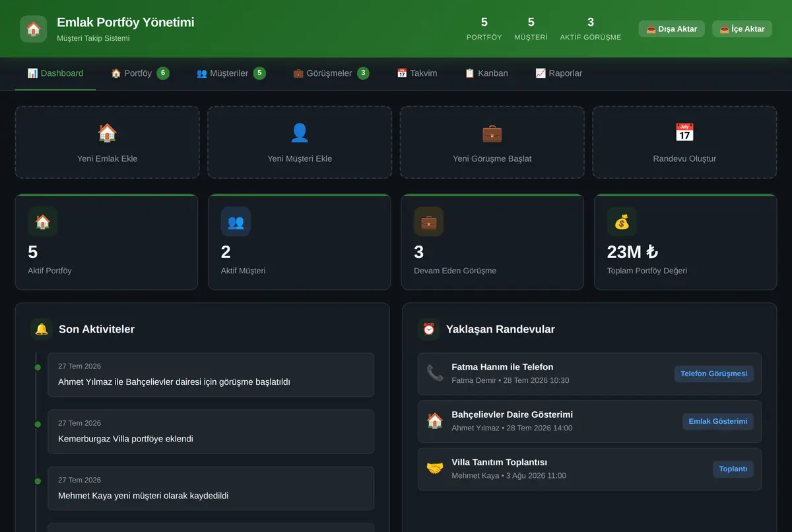Click the Devam Eden Görüşme label
The width and height of the screenshot is (792, 532).
click(455, 271)
